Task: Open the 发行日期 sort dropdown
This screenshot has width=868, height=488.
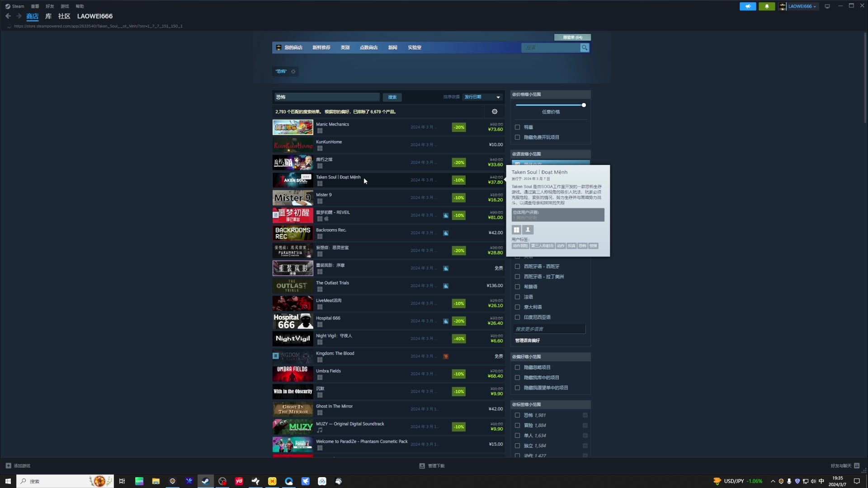Action: coord(482,97)
